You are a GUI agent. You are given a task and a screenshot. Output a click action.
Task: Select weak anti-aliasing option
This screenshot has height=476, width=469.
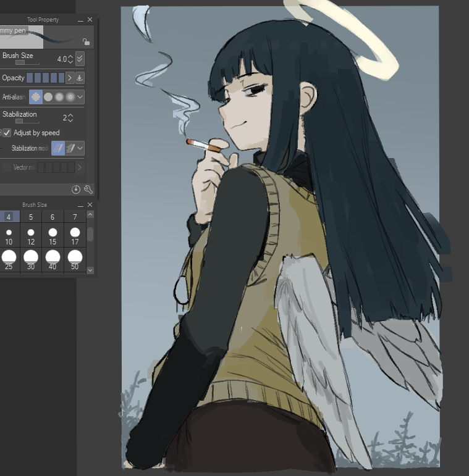[x=48, y=97]
